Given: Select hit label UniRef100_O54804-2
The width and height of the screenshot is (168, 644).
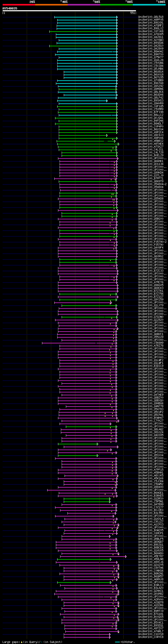Looking at the screenshot, I should pyautogui.click(x=152, y=184).
